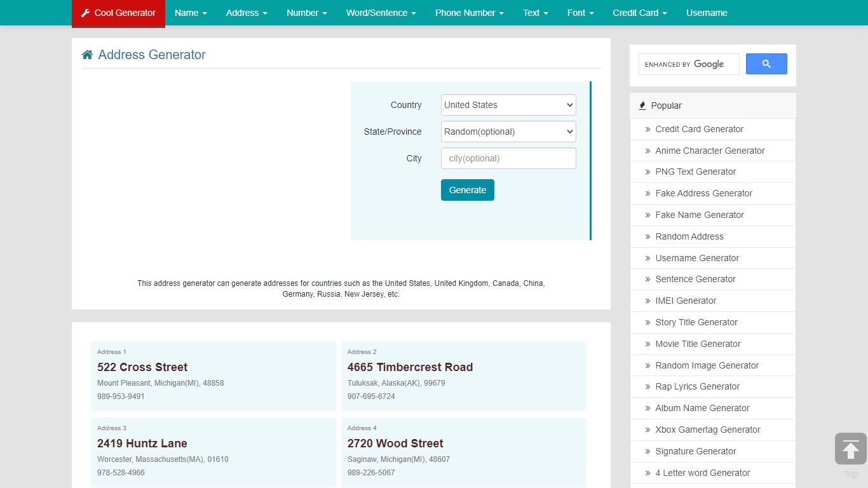Click the flame icon next to Popular

coord(642,105)
